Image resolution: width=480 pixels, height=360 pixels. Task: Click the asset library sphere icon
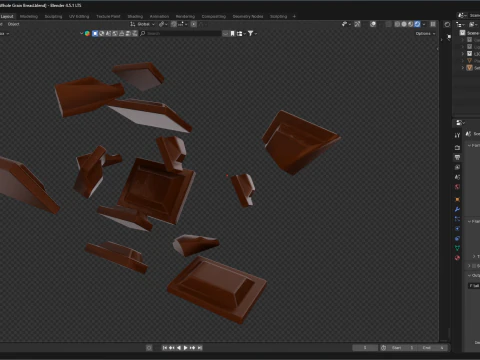(x=87, y=33)
